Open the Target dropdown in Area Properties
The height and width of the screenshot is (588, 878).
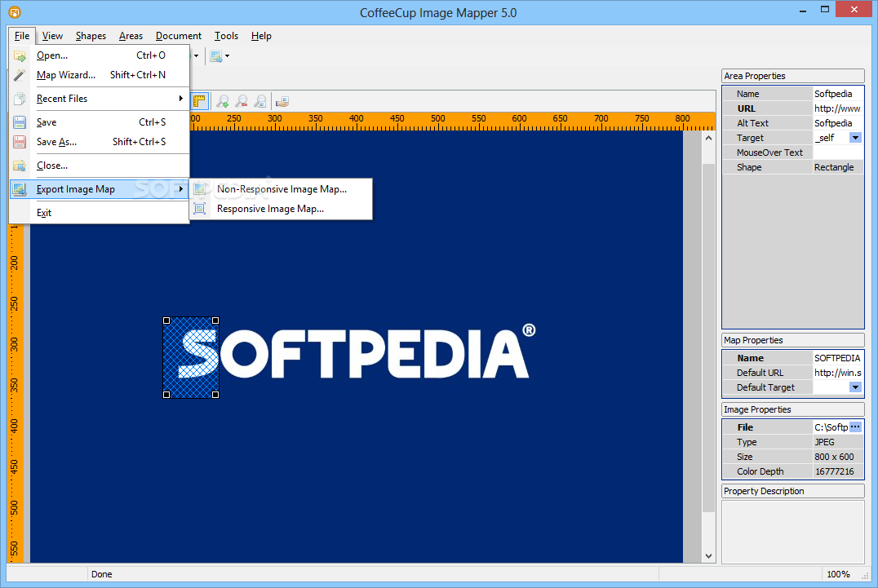pos(855,138)
